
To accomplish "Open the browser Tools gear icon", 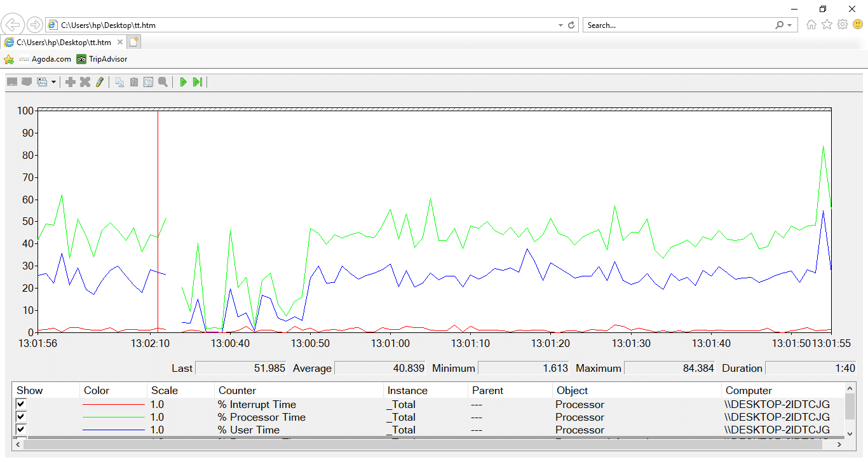I will [843, 25].
